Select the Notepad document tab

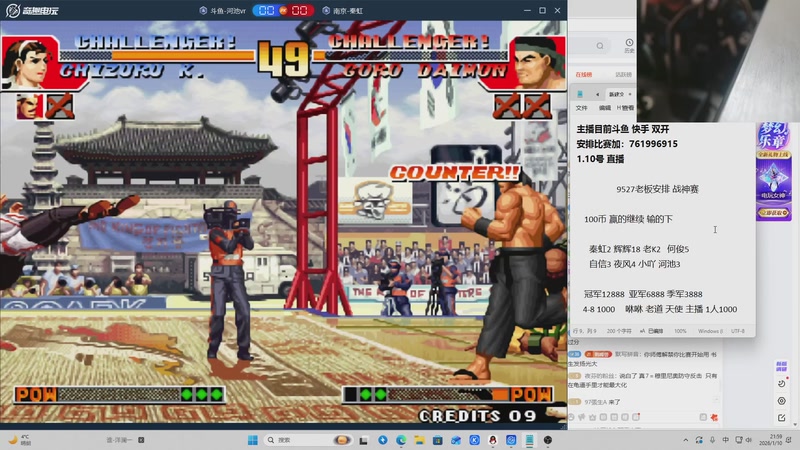(618, 94)
